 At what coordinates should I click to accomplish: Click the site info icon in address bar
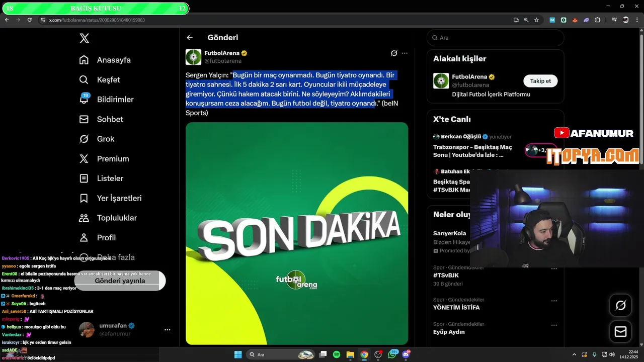coord(43,20)
